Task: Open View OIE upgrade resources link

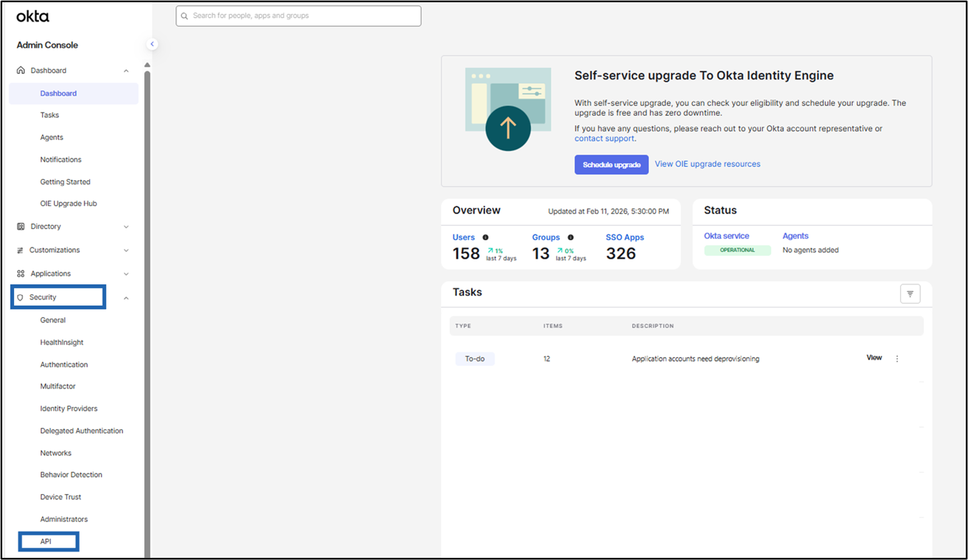Action: tap(708, 164)
